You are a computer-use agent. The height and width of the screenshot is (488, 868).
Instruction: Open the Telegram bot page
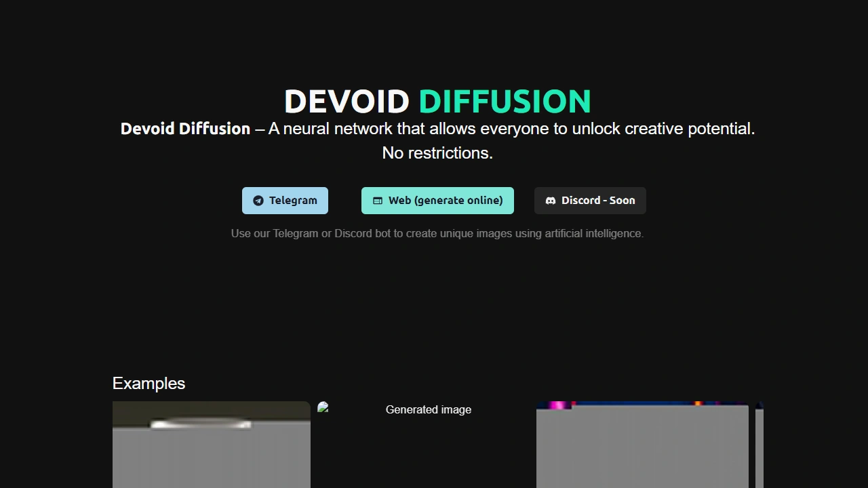pos(285,201)
